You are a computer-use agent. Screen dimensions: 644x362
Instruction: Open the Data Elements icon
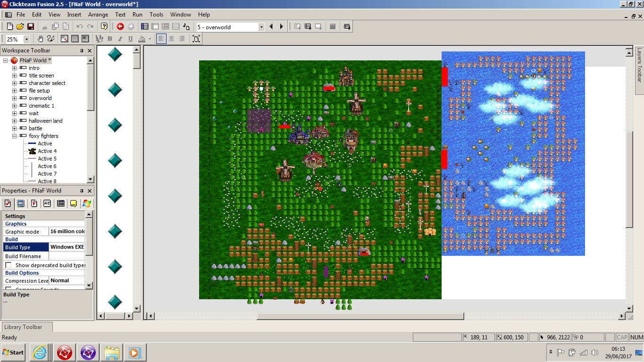click(x=186, y=26)
